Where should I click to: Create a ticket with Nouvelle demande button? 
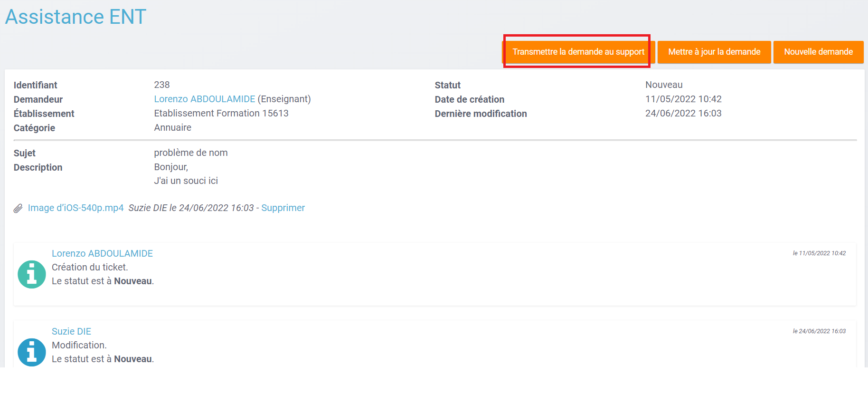(818, 52)
